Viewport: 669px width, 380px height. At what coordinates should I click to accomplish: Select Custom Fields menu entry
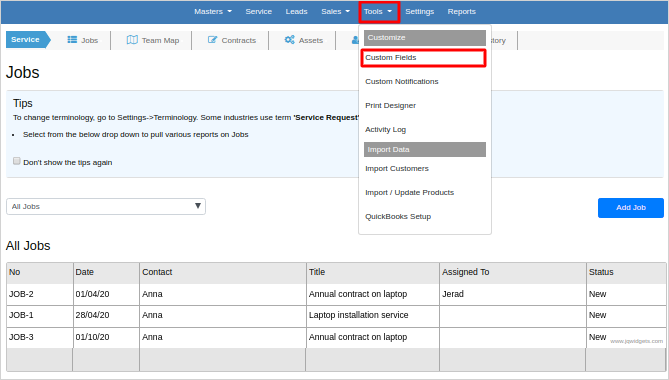tap(423, 58)
